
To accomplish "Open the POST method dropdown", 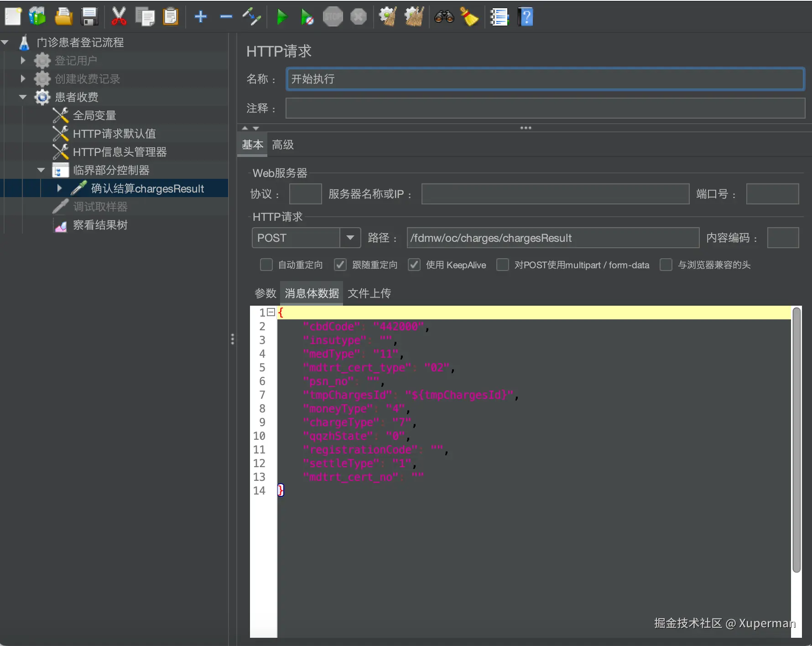I will pyautogui.click(x=350, y=238).
